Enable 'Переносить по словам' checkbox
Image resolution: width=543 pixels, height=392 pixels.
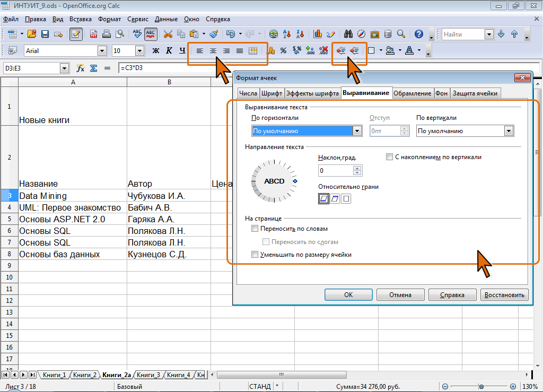pos(255,229)
